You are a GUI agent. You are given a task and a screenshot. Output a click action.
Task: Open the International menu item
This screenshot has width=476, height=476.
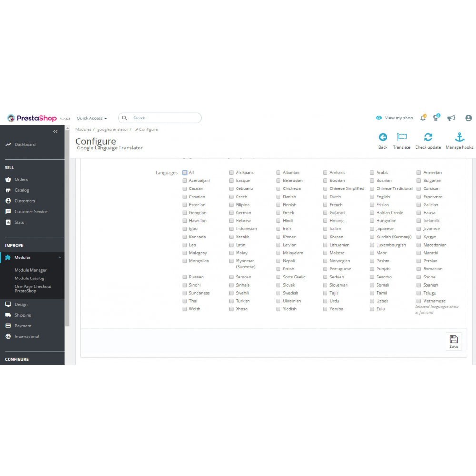pyautogui.click(x=27, y=337)
